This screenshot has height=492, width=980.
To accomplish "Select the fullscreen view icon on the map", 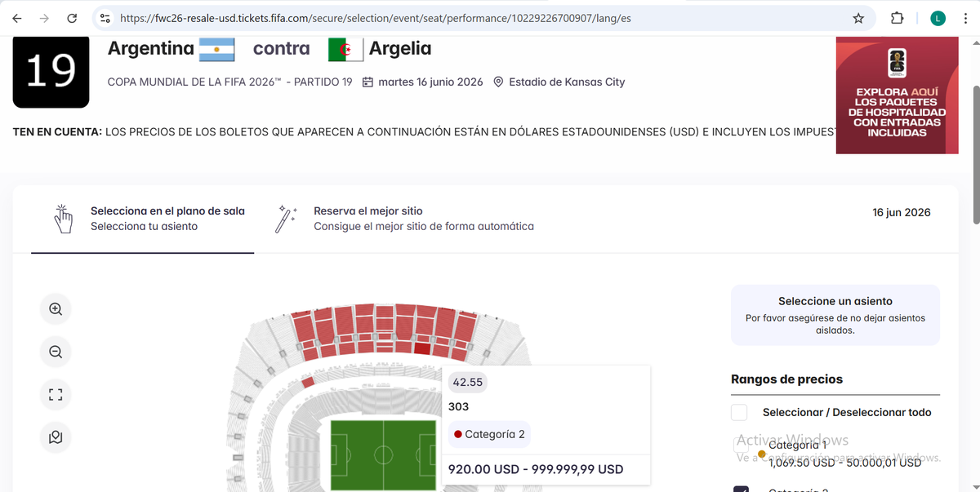I will [x=55, y=394].
